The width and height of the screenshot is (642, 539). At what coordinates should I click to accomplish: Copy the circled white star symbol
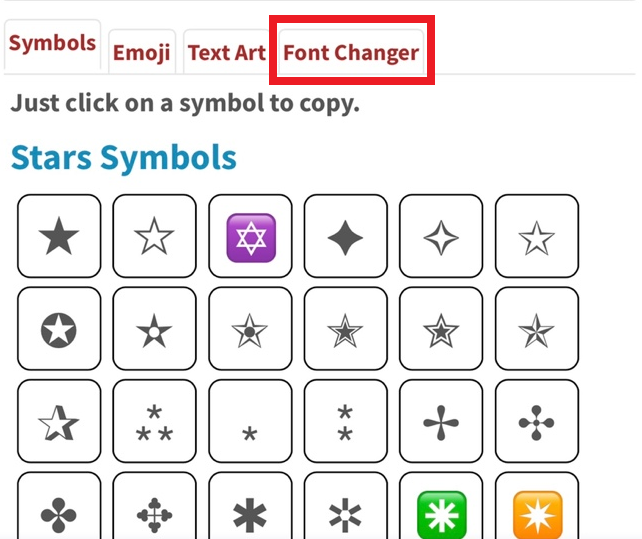pyautogui.click(x=59, y=328)
